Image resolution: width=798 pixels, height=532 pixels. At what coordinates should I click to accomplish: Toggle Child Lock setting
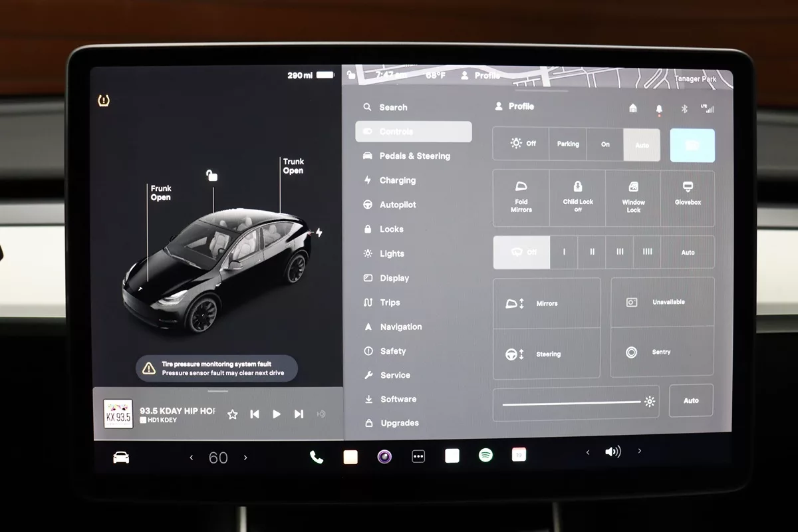(577, 198)
